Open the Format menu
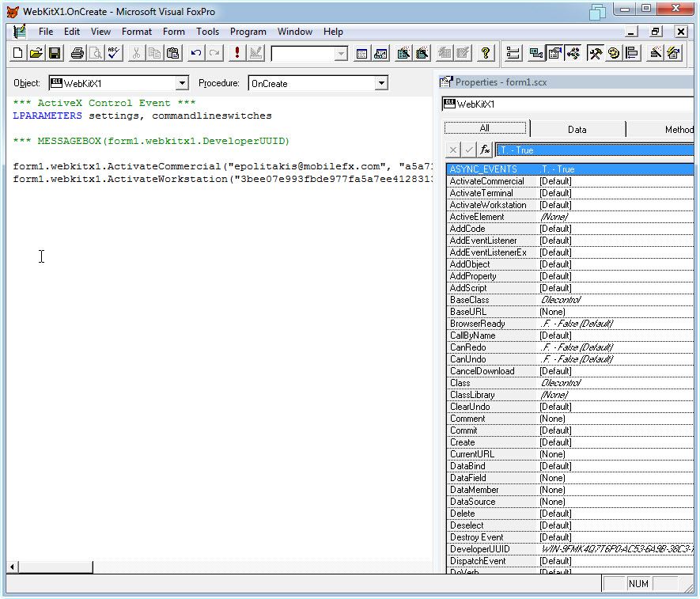The height and width of the screenshot is (599, 700). click(137, 32)
